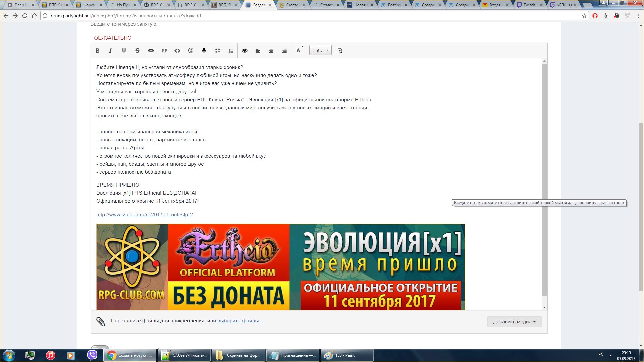Open the Скрины_на_фор folder taskbar button
644x362 pixels.
(x=238, y=355)
